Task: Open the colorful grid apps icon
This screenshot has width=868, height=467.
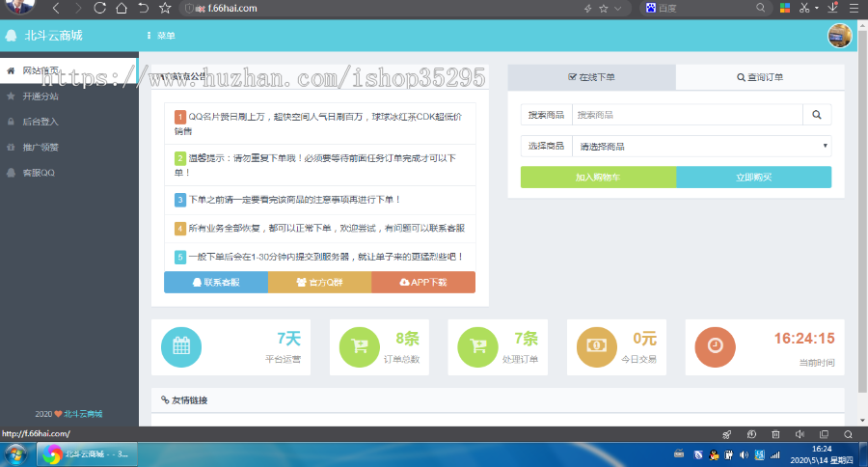Action: 785,8
